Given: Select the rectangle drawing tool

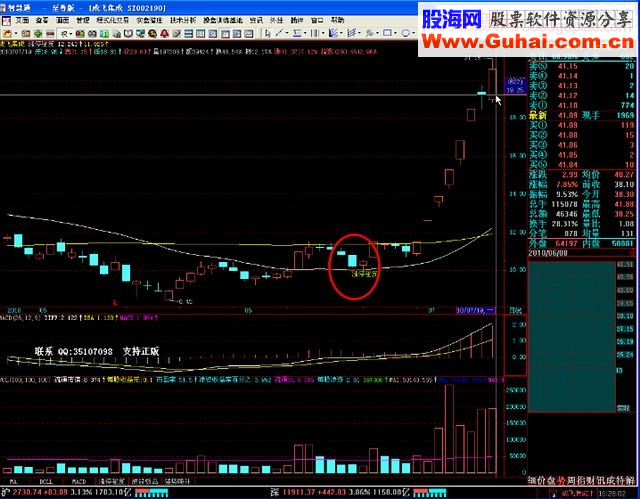Looking at the screenshot, I should point(387,33).
